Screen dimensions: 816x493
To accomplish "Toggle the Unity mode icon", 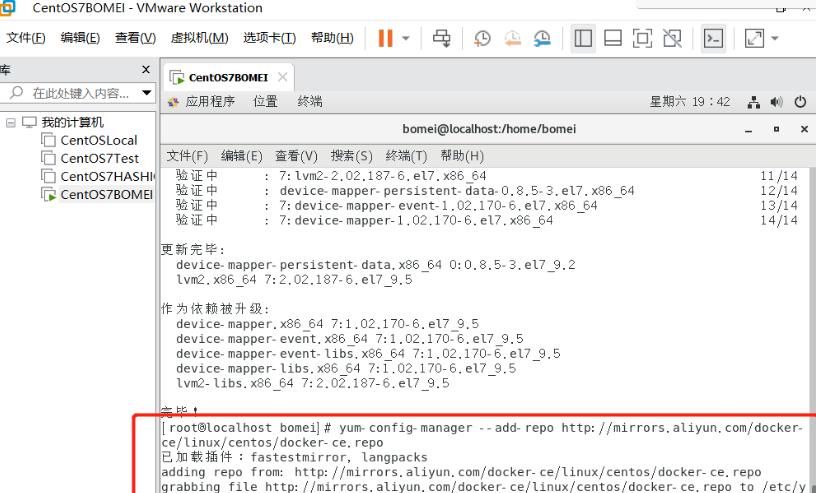I will [672, 38].
